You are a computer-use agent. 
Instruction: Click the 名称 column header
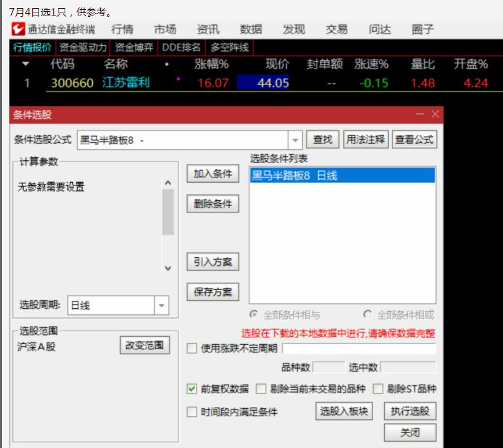click(x=116, y=64)
